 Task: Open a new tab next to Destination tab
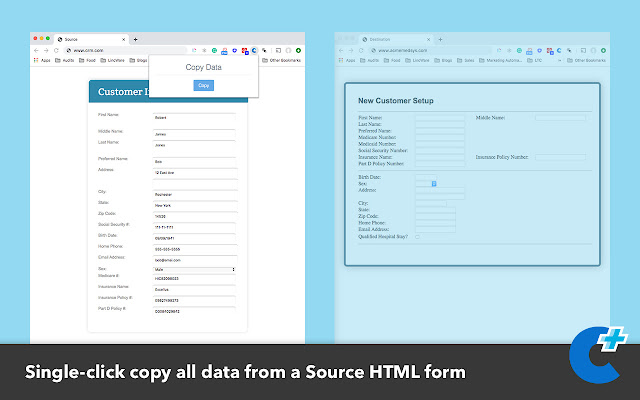coord(438,38)
